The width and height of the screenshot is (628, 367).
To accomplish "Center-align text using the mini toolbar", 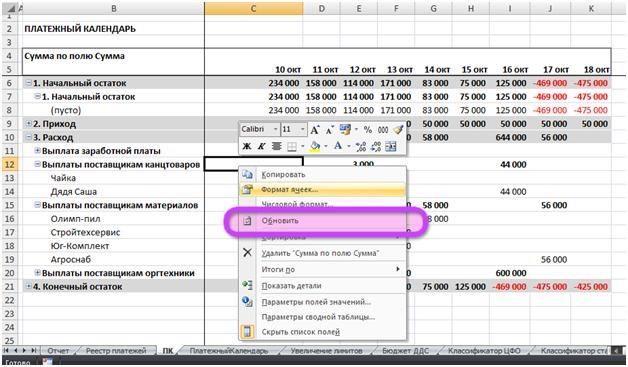I will 276,146.
